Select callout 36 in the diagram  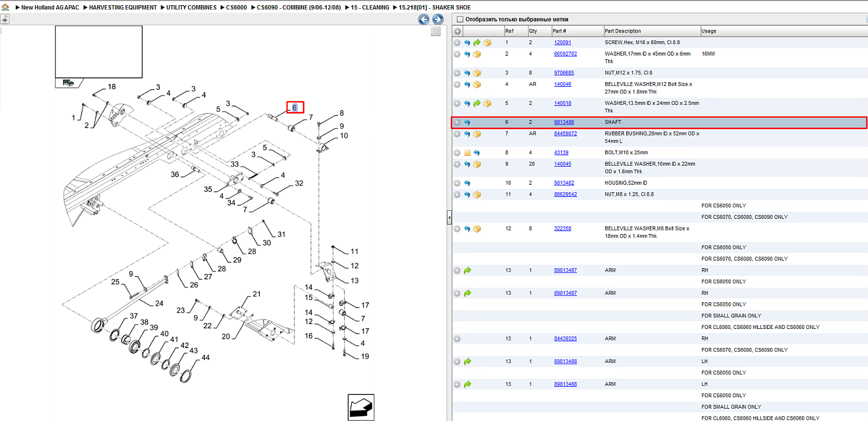tap(175, 174)
